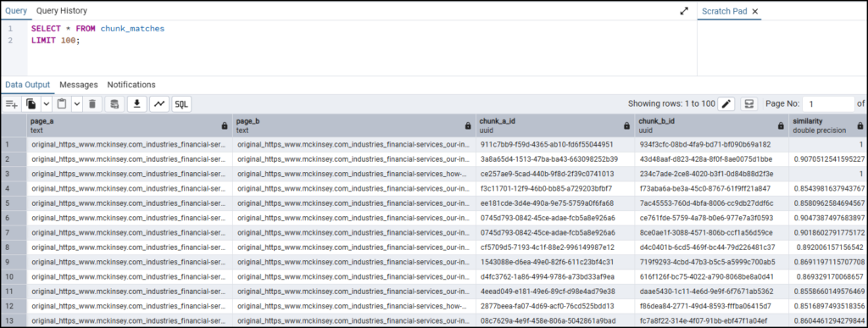868x328 pixels.
Task: Click lock icon in chunk_b_id header
Action: [x=781, y=125]
